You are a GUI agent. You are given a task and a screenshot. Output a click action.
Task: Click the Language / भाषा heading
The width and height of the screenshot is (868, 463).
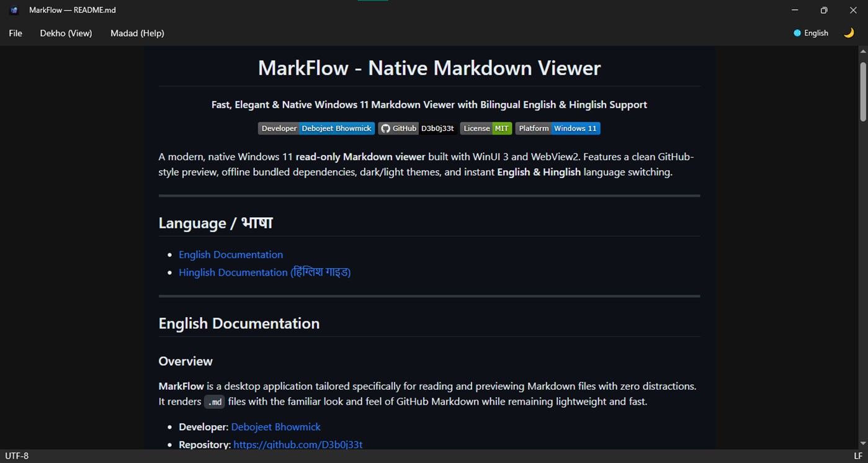pos(215,223)
